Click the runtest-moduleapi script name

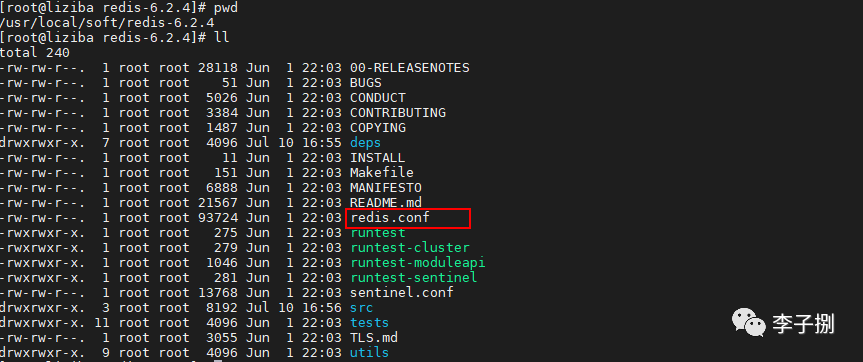418,262
